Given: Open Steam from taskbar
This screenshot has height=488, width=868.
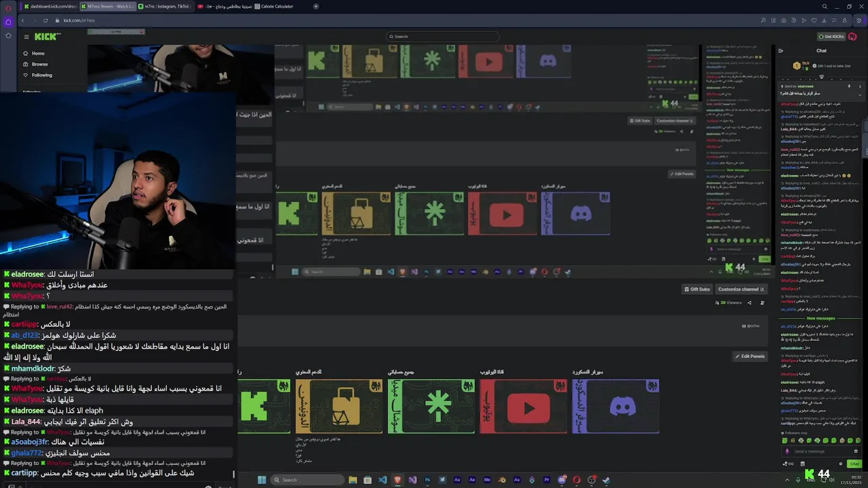Looking at the screenshot, I should coord(606,480).
